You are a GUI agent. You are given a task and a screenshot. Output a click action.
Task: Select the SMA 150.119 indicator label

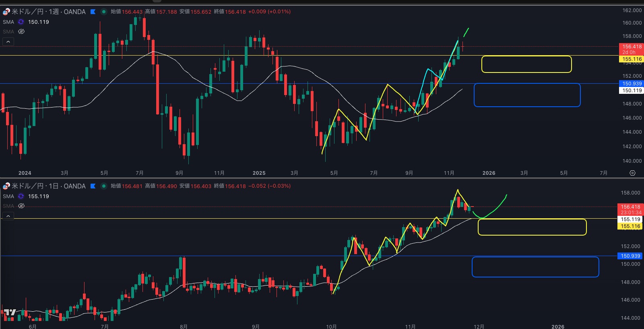click(x=38, y=22)
